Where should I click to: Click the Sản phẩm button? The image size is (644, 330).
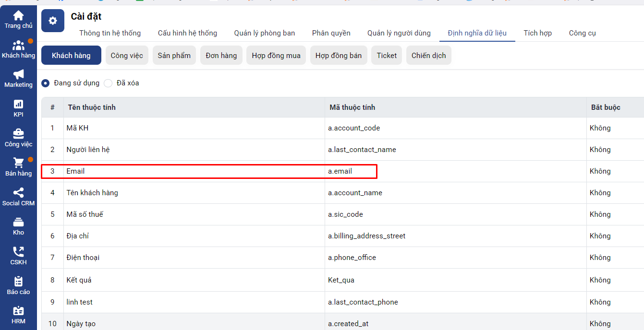coord(174,55)
